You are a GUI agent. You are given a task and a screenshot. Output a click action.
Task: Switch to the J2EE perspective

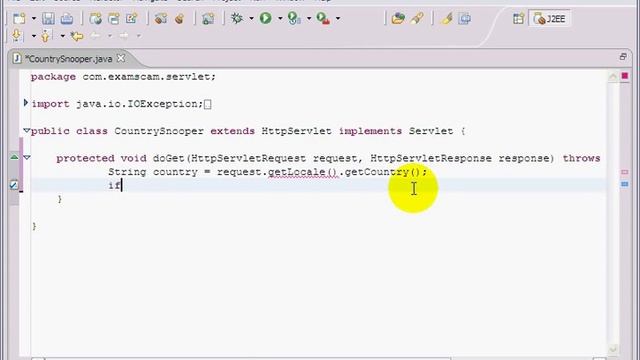pos(550,19)
